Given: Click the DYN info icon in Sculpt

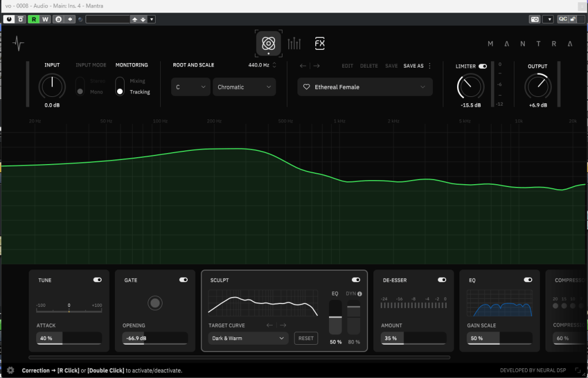Looking at the screenshot, I should click(359, 294).
